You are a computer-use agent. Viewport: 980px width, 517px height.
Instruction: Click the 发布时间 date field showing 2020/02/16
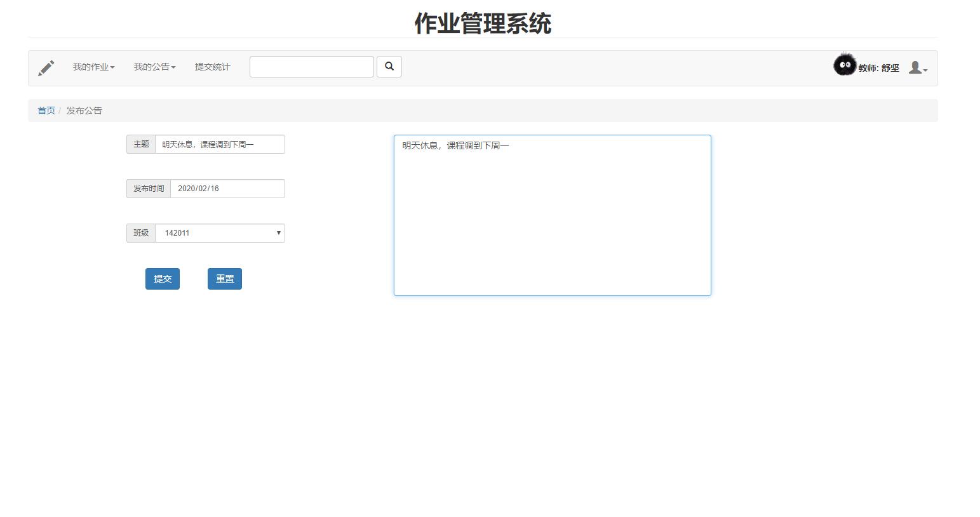click(227, 188)
